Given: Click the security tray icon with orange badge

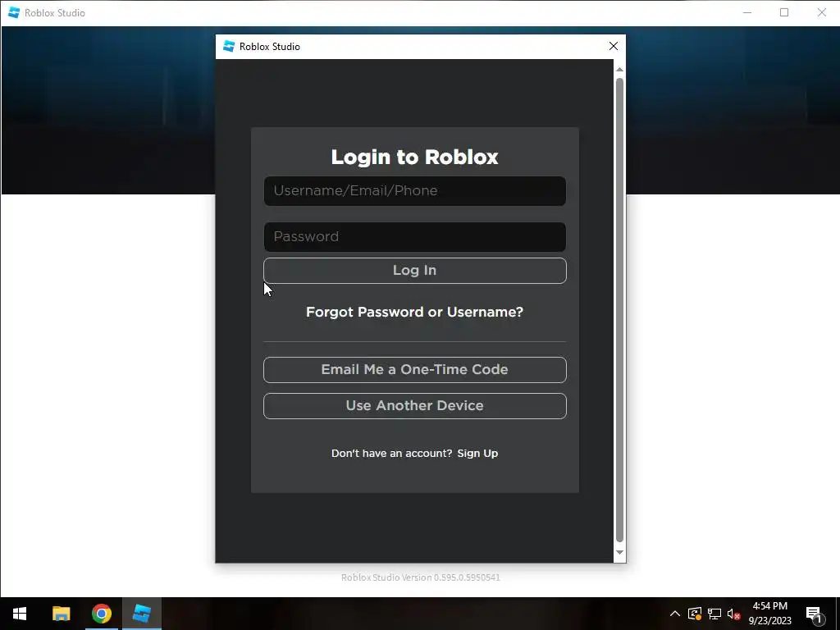Looking at the screenshot, I should coord(695,614).
